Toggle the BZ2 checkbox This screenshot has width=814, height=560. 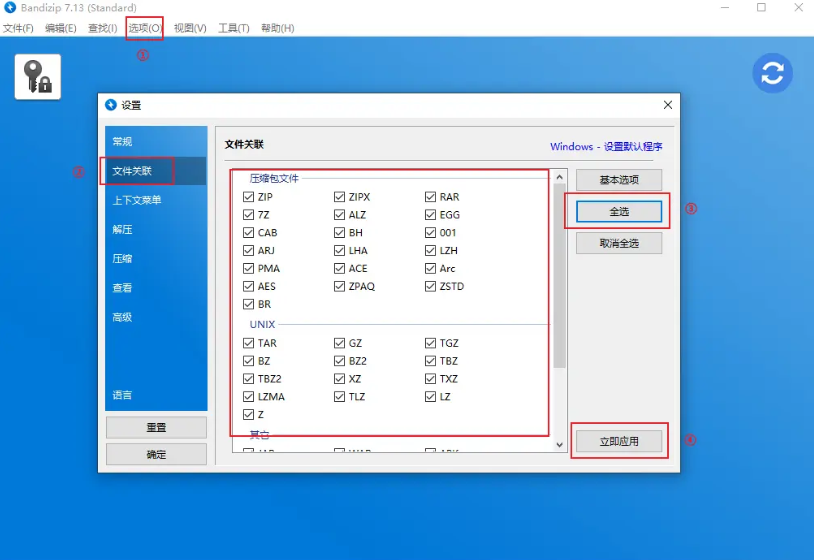(340, 361)
